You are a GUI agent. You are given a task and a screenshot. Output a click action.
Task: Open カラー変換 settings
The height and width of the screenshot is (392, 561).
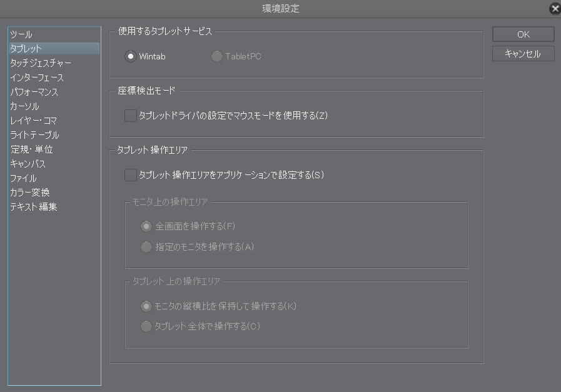click(x=30, y=193)
